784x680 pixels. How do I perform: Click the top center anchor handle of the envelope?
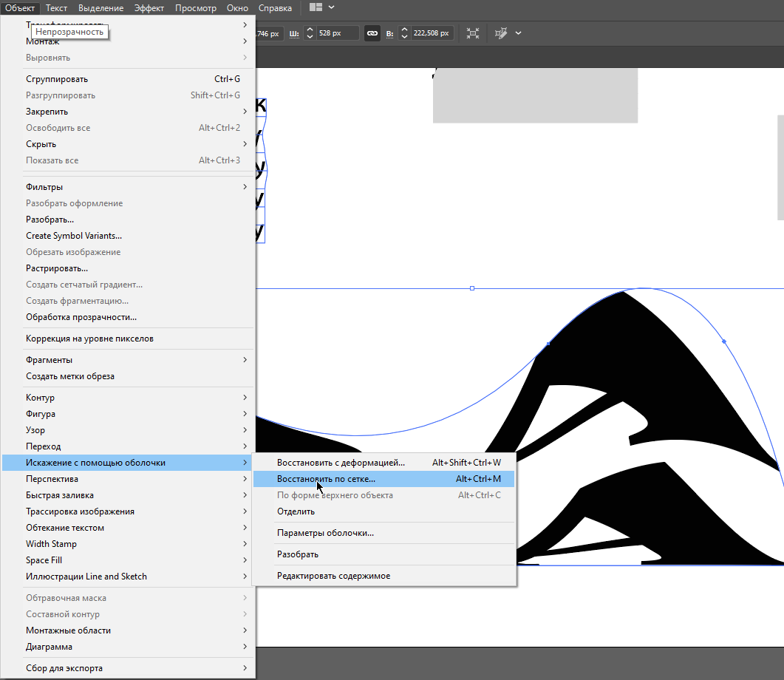(x=472, y=288)
